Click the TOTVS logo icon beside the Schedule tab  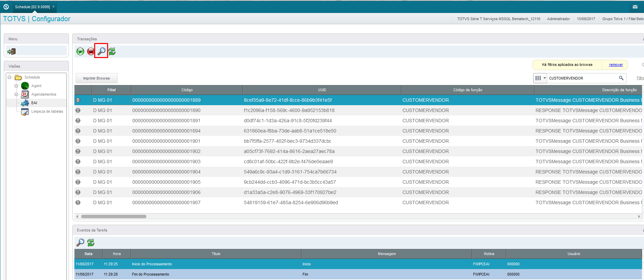tap(6, 7)
